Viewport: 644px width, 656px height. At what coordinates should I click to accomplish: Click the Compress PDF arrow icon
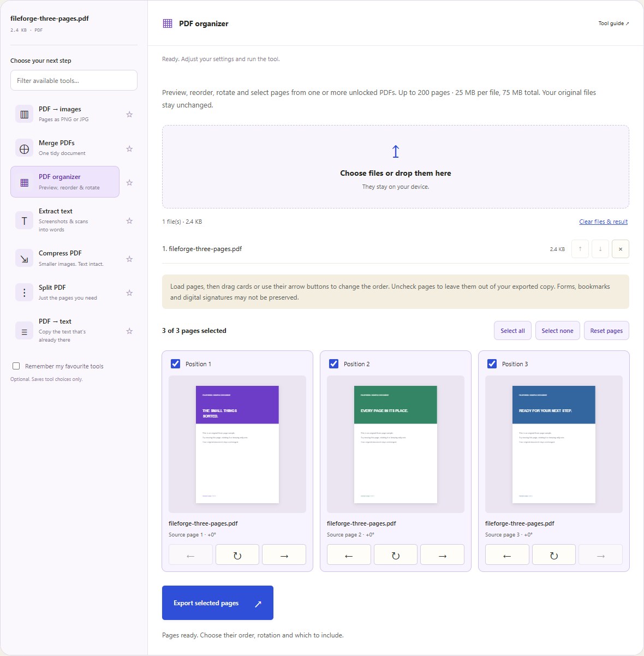[24, 259]
